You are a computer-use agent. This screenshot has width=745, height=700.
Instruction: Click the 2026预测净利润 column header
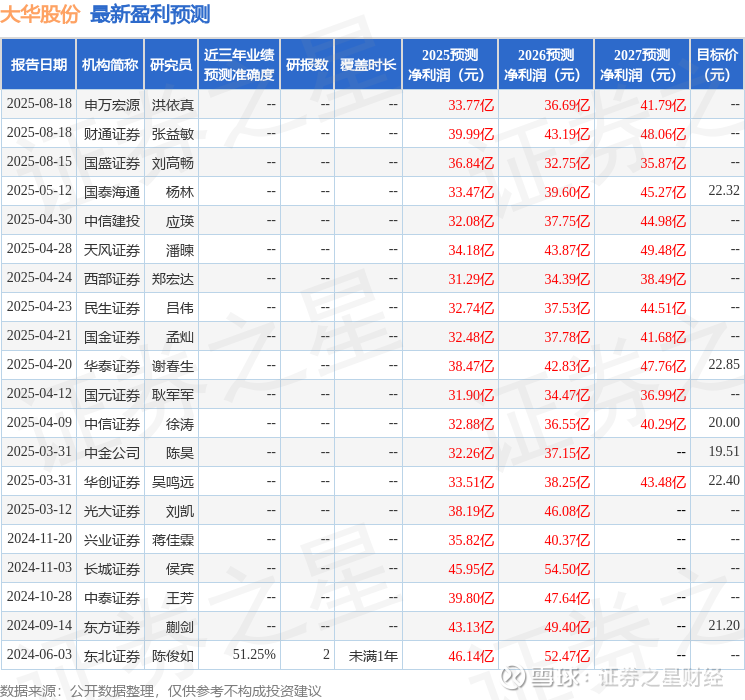(x=546, y=64)
